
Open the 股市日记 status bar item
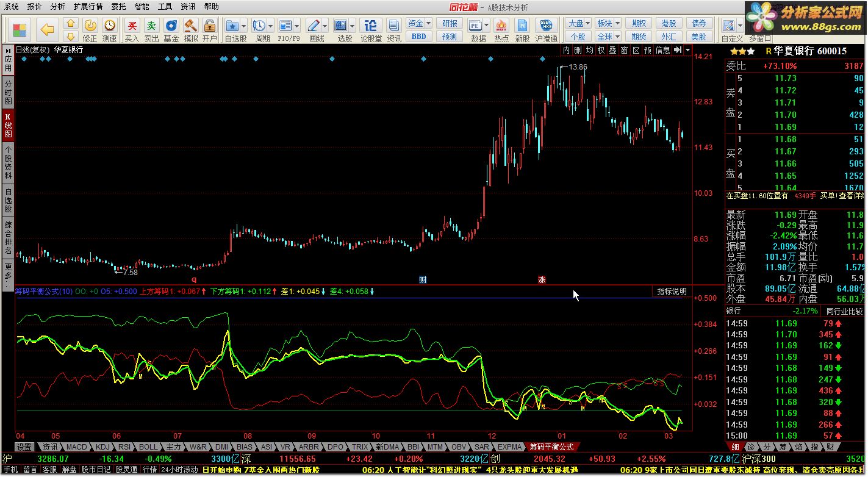96,470
